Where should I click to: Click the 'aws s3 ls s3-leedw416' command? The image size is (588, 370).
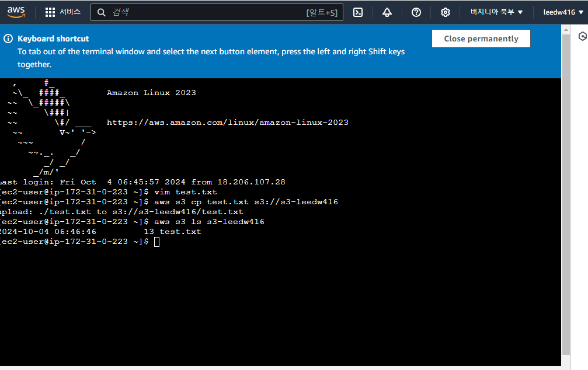(x=209, y=222)
